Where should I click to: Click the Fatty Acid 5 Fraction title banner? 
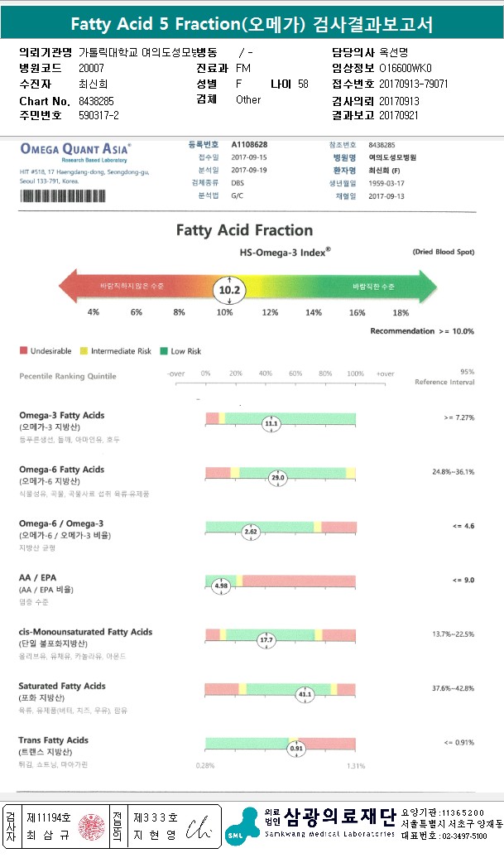[x=252, y=24]
